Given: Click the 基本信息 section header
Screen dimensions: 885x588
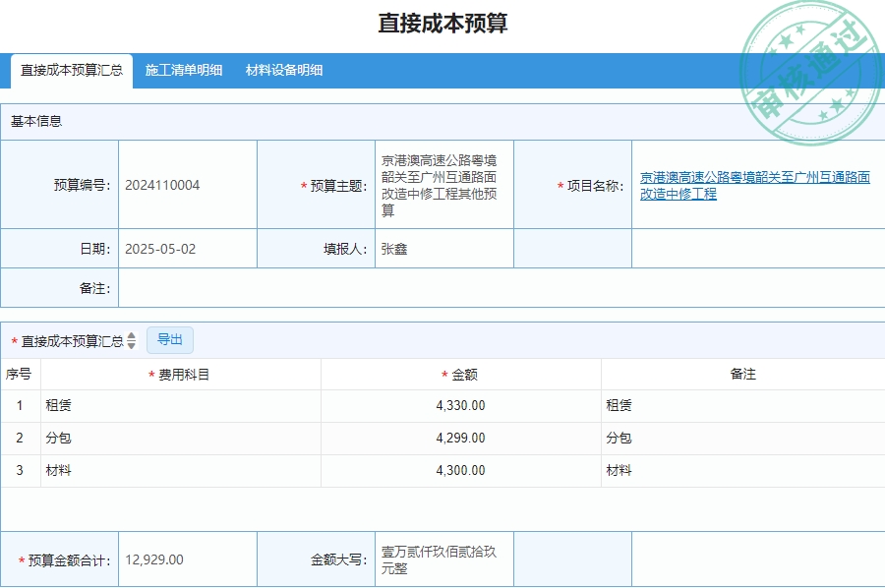Looking at the screenshot, I should coord(36,121).
